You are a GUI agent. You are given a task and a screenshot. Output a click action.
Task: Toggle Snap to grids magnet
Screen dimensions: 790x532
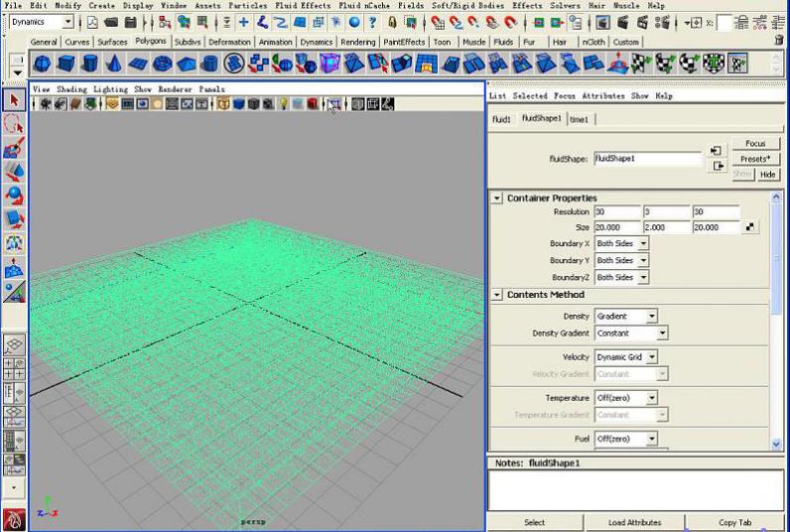coord(438,22)
